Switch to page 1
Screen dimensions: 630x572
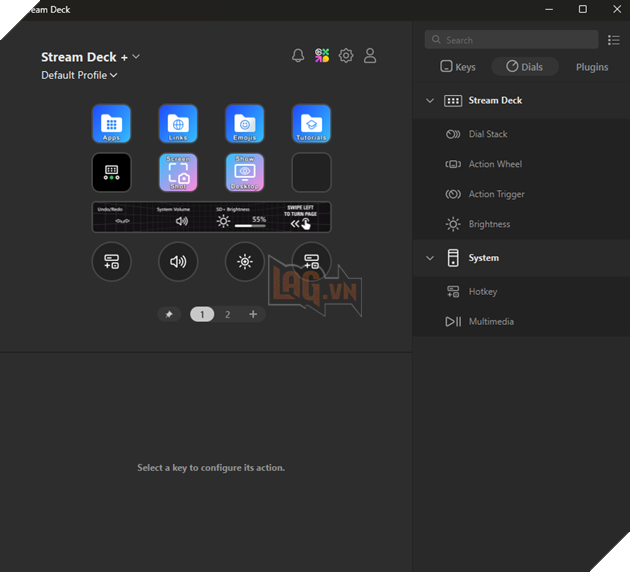202,314
